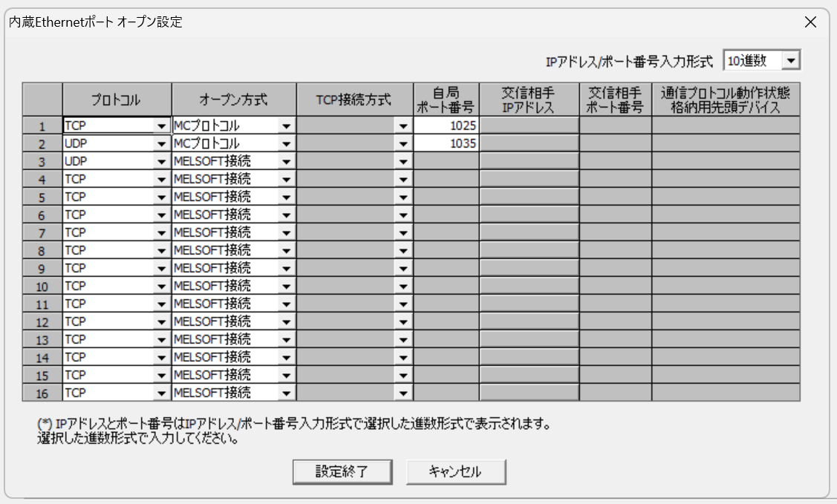
Task: Open row 2 protocol dropdown
Action: click(160, 144)
